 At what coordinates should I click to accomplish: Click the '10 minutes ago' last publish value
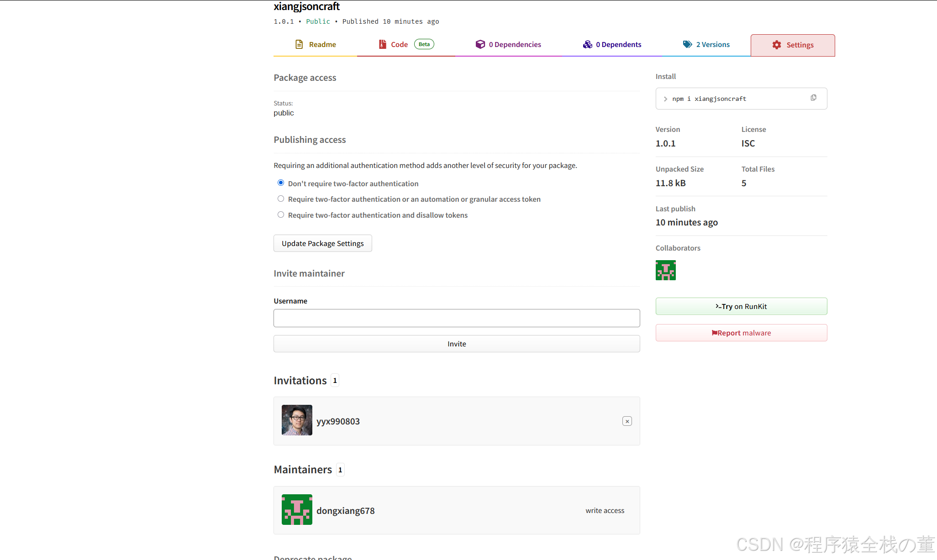pos(687,222)
